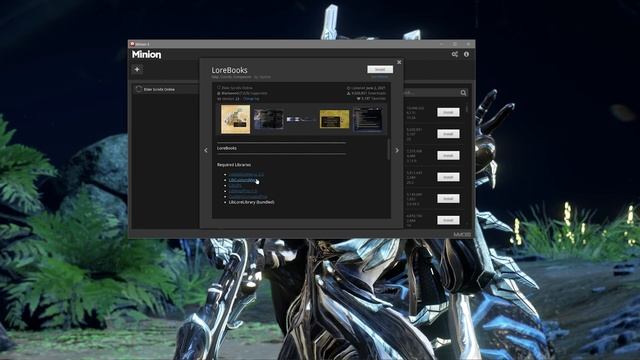Open fourth yellow LoreBooks screenshot thumbnail
This screenshot has height=360, width=640.
(x=334, y=119)
